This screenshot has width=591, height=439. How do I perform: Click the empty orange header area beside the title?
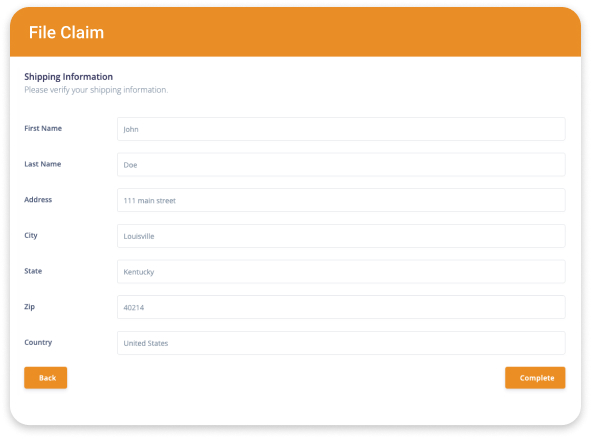click(x=339, y=32)
